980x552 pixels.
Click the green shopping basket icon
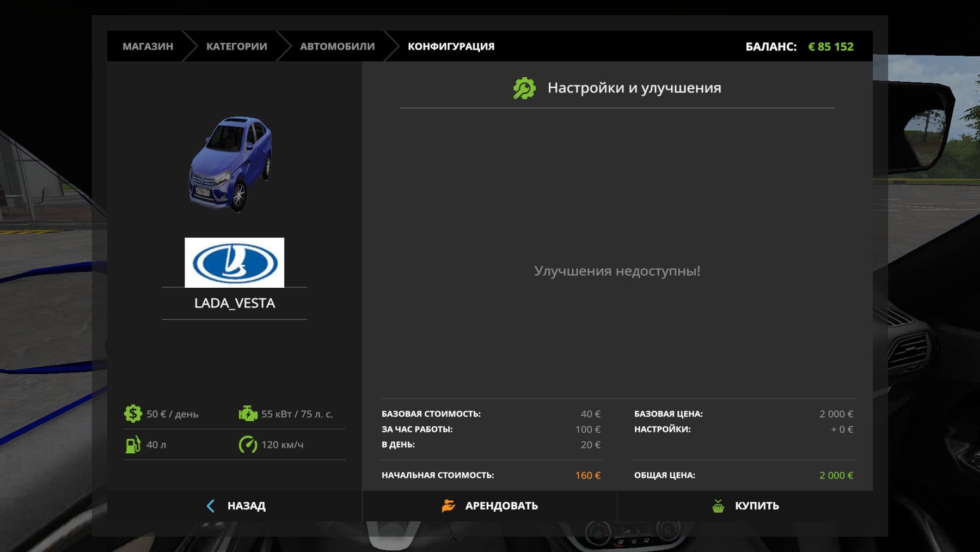pyautogui.click(x=718, y=506)
